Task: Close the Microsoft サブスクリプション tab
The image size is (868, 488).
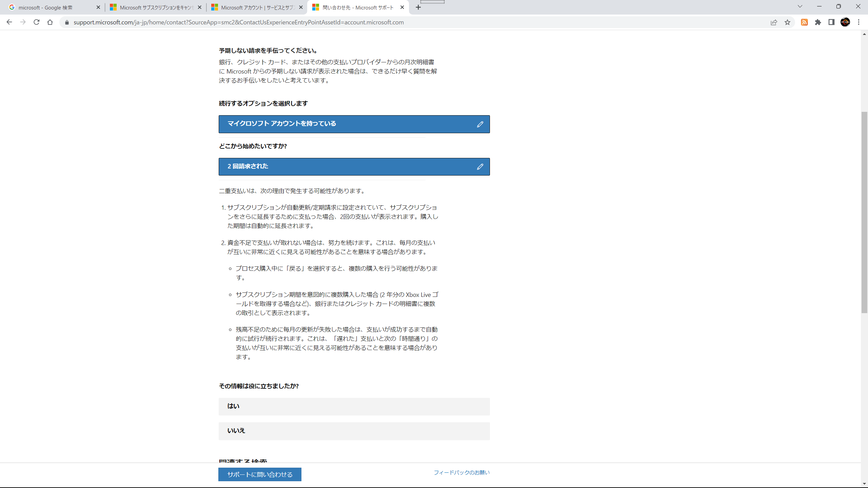Action: click(200, 7)
